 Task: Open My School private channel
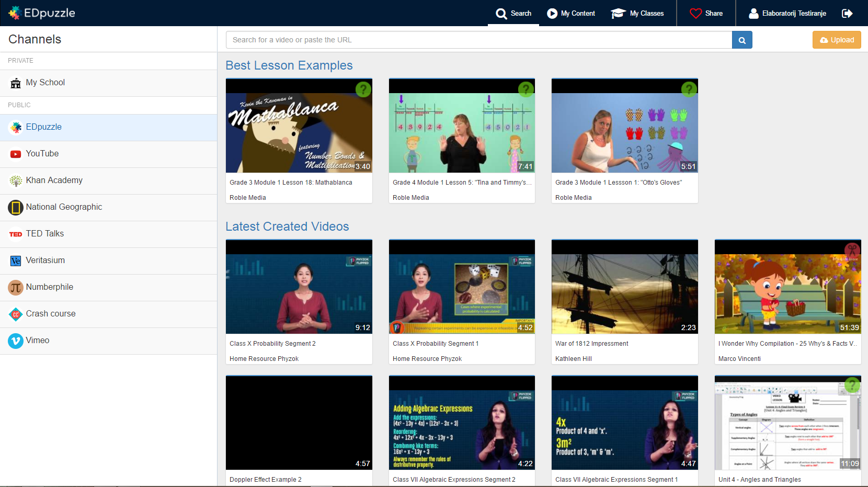click(45, 83)
